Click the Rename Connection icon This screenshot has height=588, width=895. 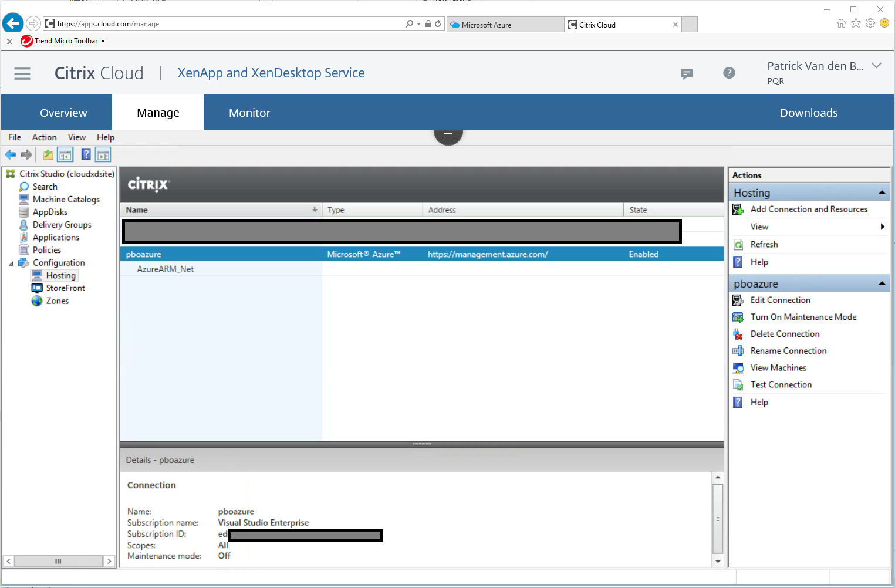[738, 351]
